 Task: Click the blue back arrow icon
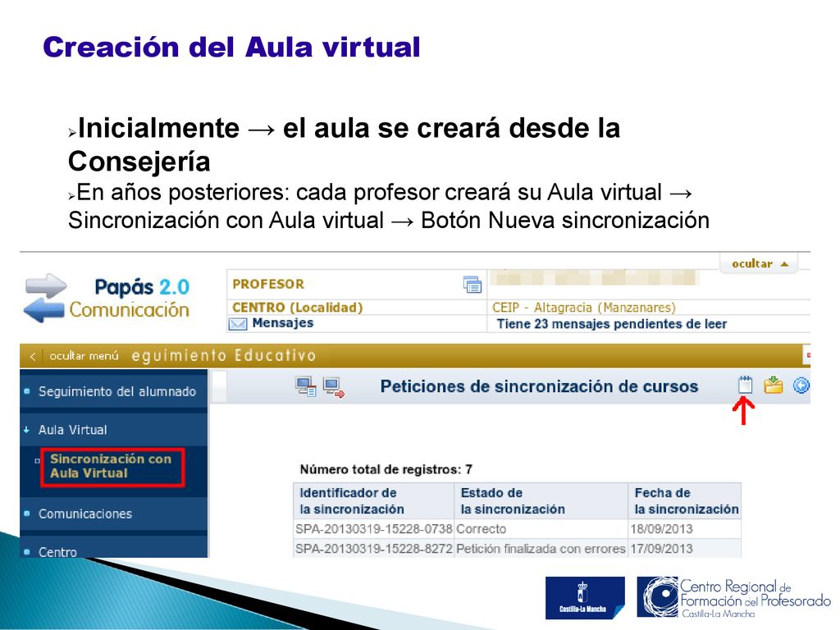801,386
